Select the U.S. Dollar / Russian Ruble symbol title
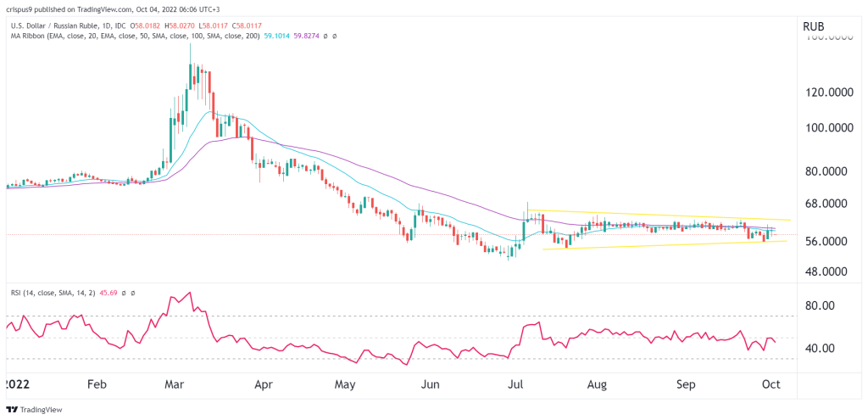The height and width of the screenshot is (420, 868). pyautogui.click(x=47, y=25)
